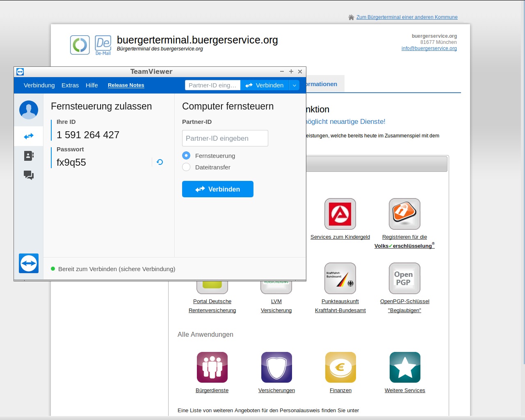
Task: Select the Fernsteuerung radio button
Action: [186, 155]
